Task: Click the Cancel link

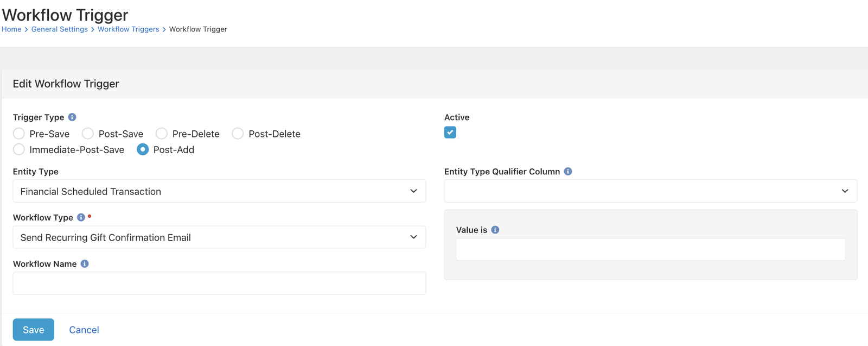Action: 84,330
